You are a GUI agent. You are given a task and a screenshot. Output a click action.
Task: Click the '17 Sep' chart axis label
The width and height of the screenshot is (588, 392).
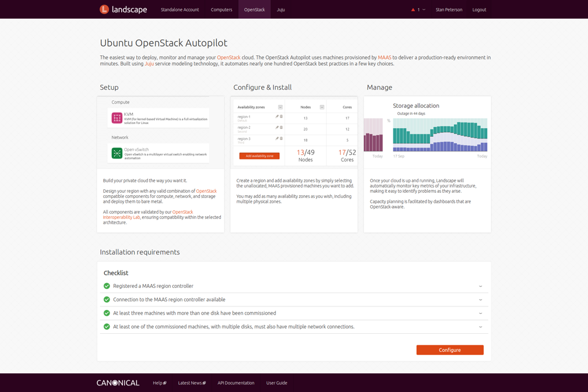[399, 156]
